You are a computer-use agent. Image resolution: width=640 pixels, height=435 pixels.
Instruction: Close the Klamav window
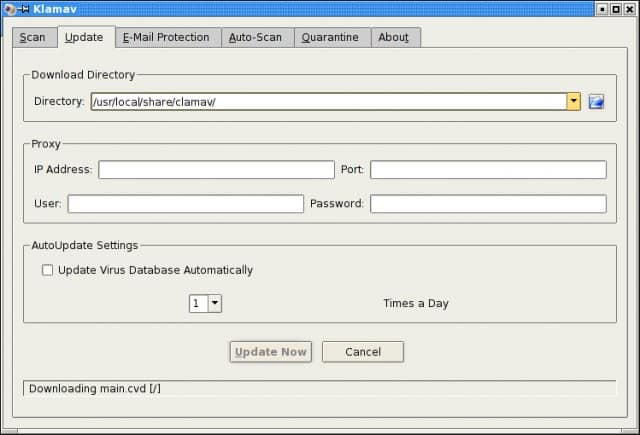point(630,9)
